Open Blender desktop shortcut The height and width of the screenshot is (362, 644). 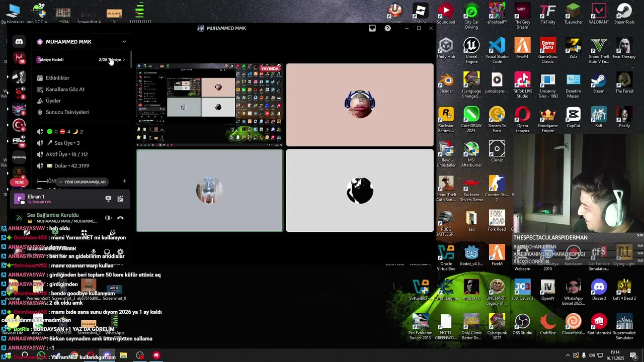(x=446, y=83)
